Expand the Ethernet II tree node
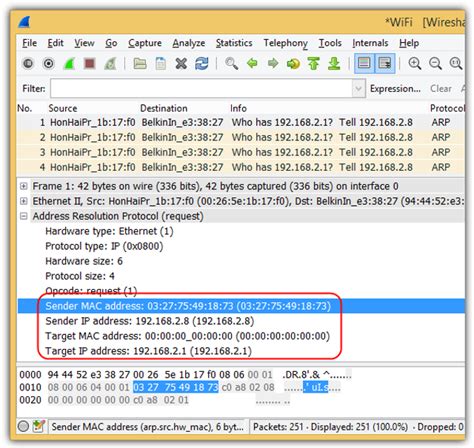 point(24,201)
